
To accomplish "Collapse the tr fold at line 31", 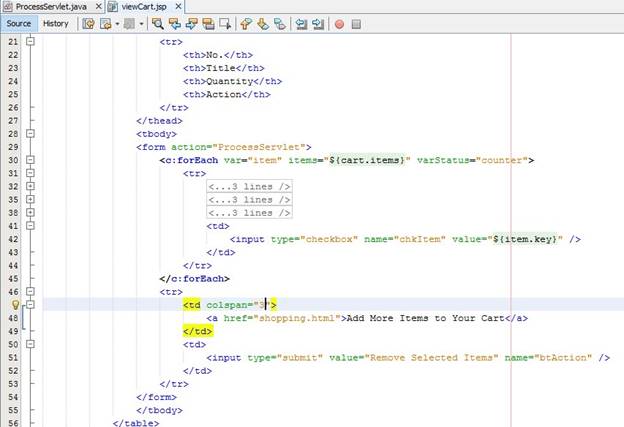I will point(30,173).
